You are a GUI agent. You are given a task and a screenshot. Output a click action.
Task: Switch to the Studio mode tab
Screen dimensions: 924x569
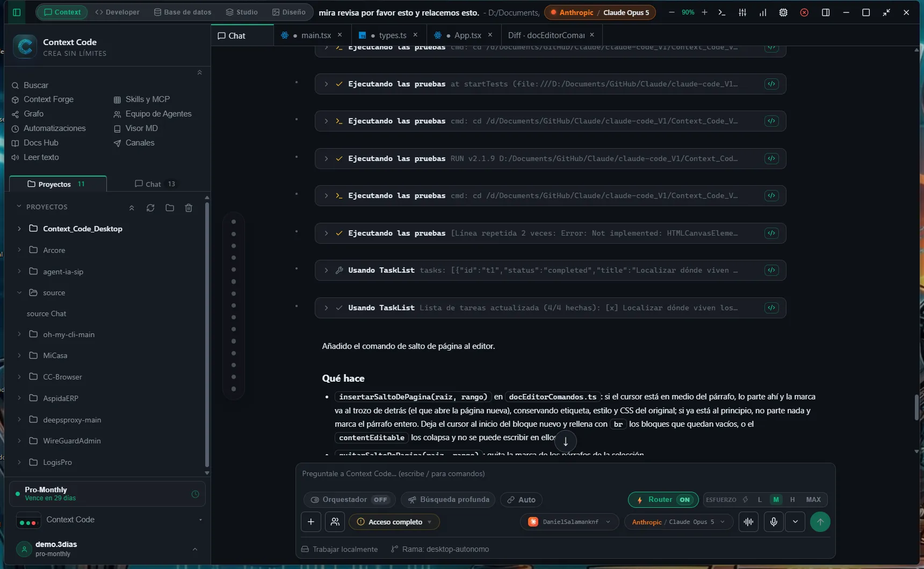click(242, 12)
